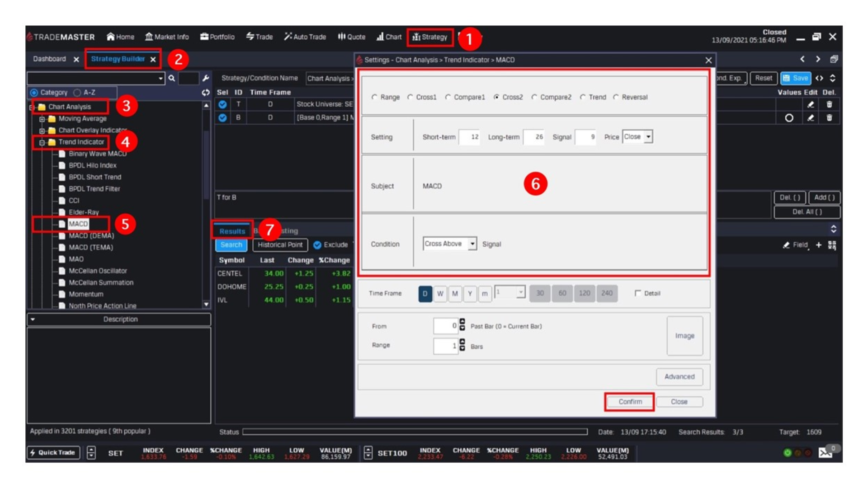This screenshot has height=488, width=868.
Task: Open the Portfolio menu
Action: pyautogui.click(x=217, y=37)
